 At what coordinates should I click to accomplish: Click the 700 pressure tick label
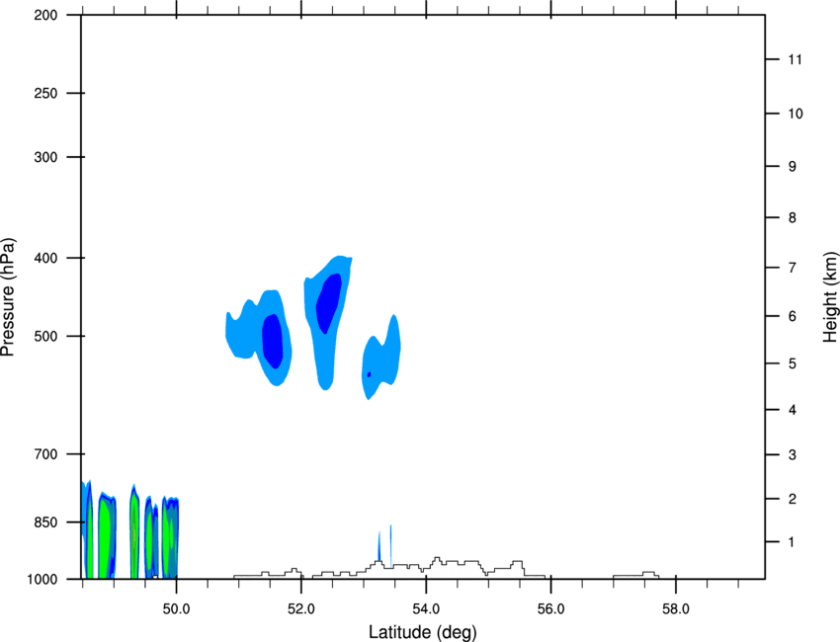point(45,454)
